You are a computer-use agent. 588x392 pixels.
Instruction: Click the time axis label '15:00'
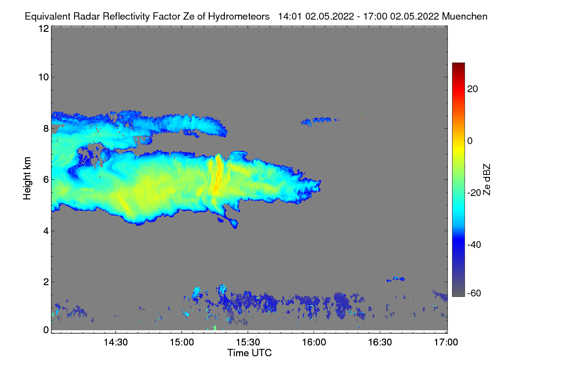[x=182, y=342]
